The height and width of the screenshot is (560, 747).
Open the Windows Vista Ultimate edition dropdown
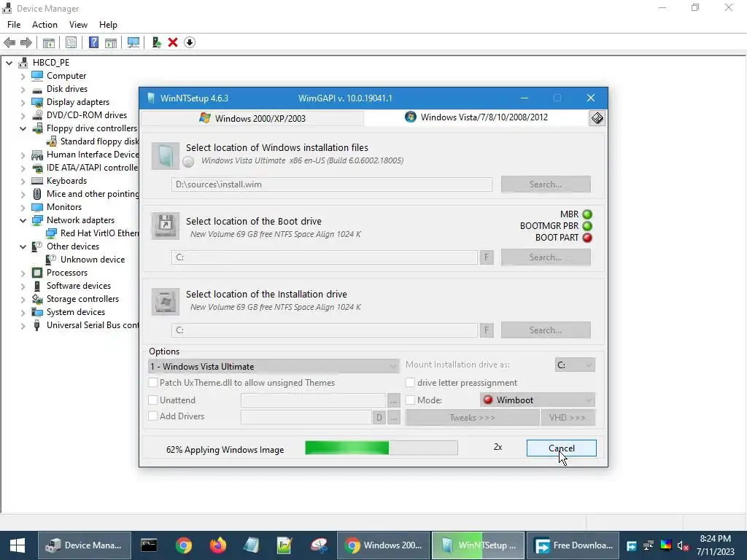coord(274,366)
